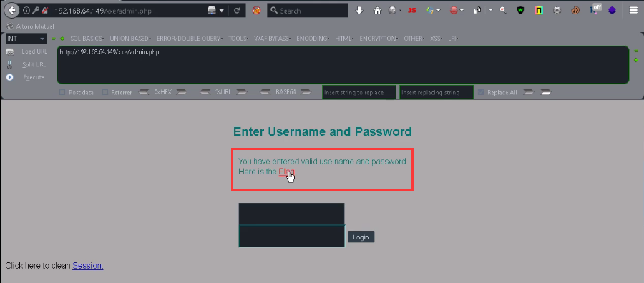Open the ENCRYPTION menu
The height and width of the screenshot is (283, 644).
pyautogui.click(x=379, y=39)
